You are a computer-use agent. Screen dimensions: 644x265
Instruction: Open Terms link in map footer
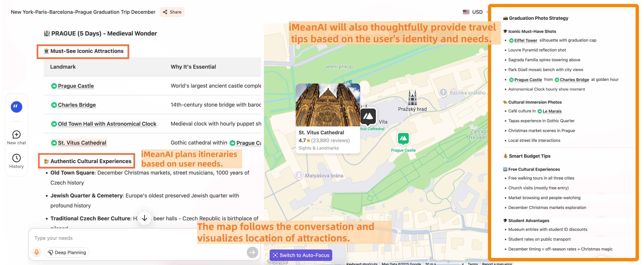coord(473,264)
